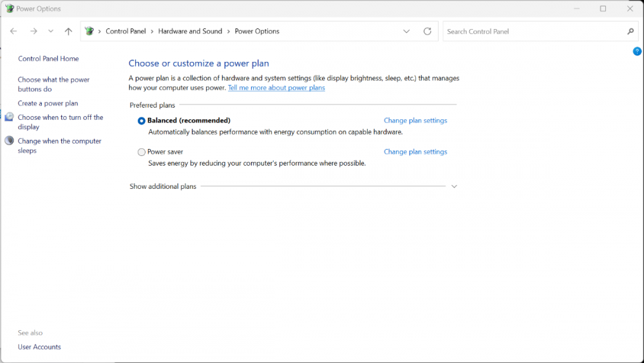Viewport: 644px width, 363px height.
Task: Open help with blue question mark icon
Action: tap(637, 52)
